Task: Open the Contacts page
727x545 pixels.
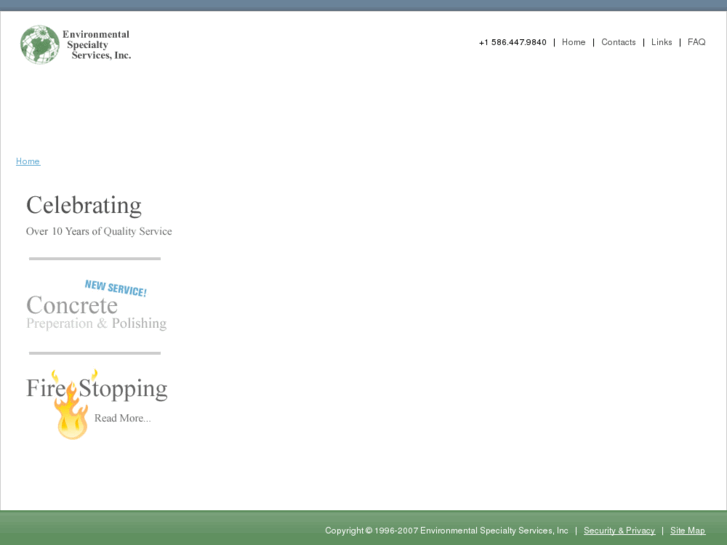Action: coord(618,43)
